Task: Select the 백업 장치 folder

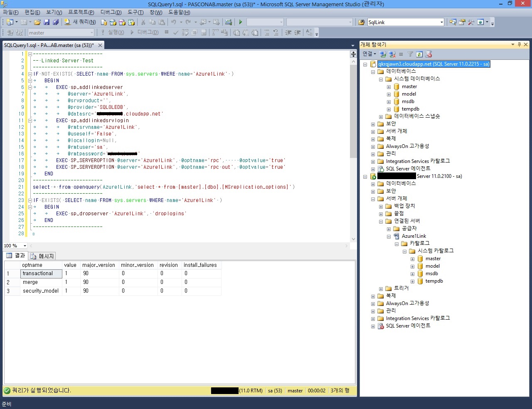Action: [x=404, y=206]
